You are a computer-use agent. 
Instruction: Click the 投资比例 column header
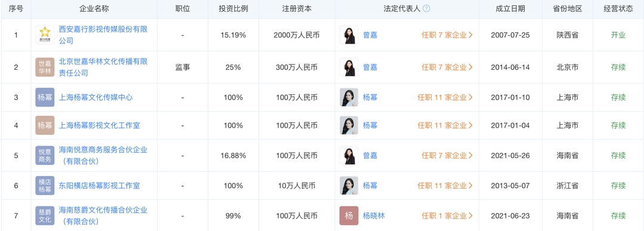233,8
